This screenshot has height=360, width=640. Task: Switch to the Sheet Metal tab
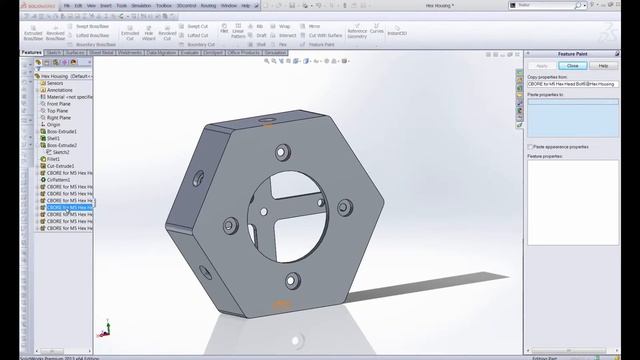tap(101, 53)
